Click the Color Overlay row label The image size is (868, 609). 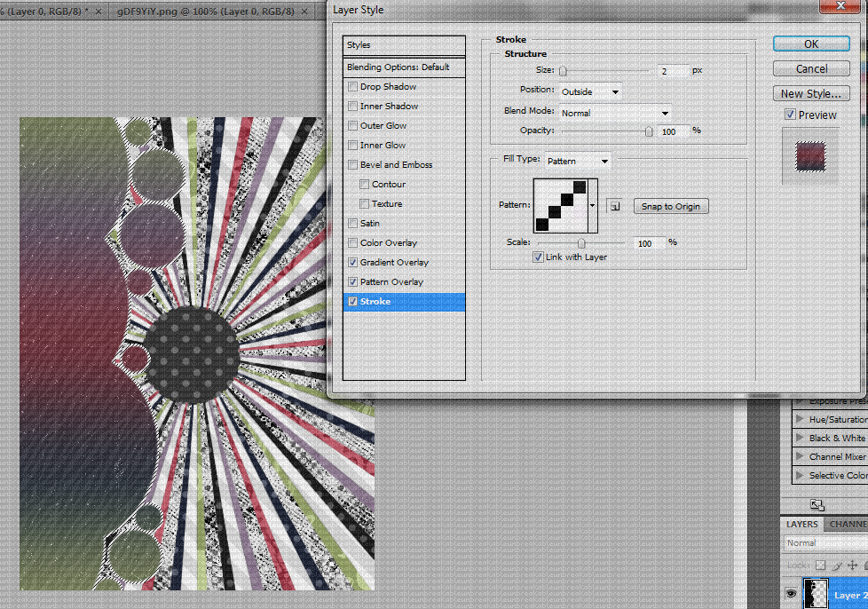coord(389,243)
